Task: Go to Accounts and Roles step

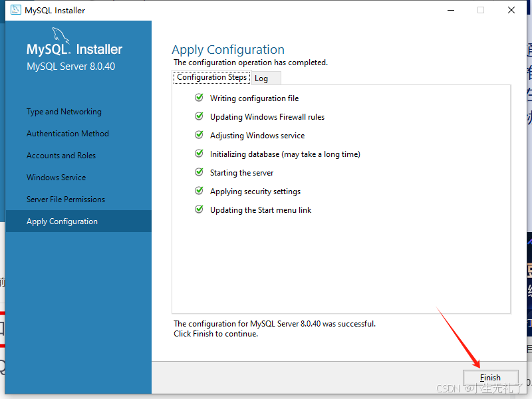Action: (61, 156)
